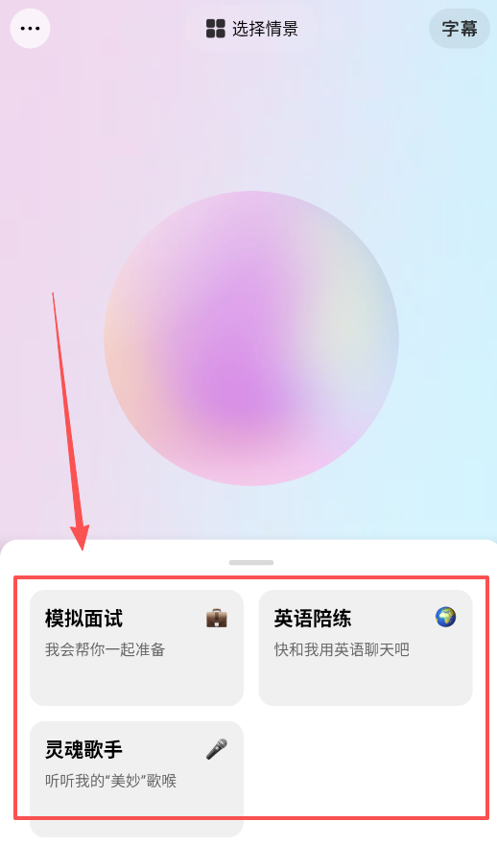Open the three-dot more options menu
Screen dimensions: 497x868
pos(30,28)
